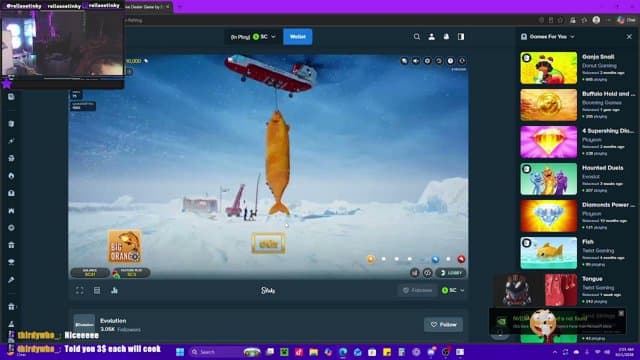The width and height of the screenshot is (640, 360).
Task: Open the Evolution provider name link
Action: [x=113, y=321]
